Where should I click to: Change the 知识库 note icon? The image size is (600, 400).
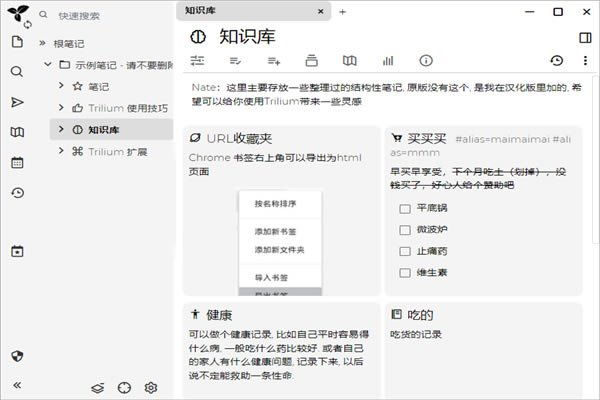click(x=198, y=37)
